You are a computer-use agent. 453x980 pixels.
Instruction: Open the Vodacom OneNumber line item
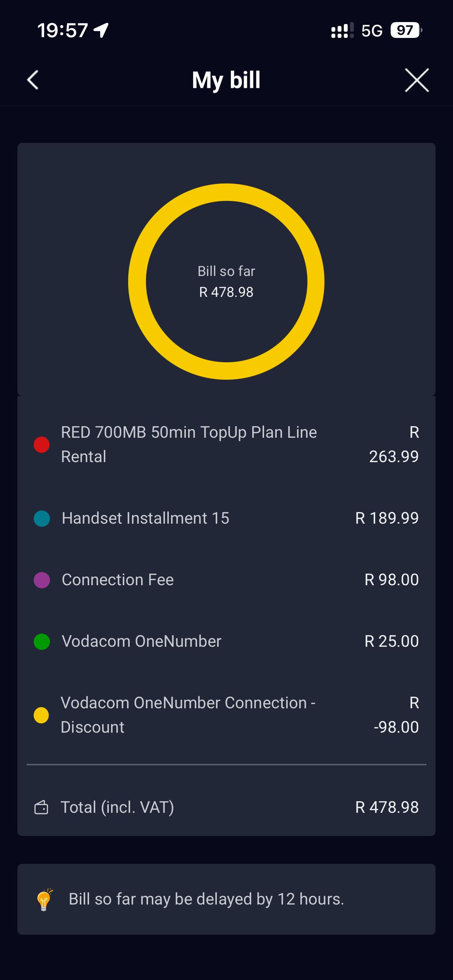142,641
